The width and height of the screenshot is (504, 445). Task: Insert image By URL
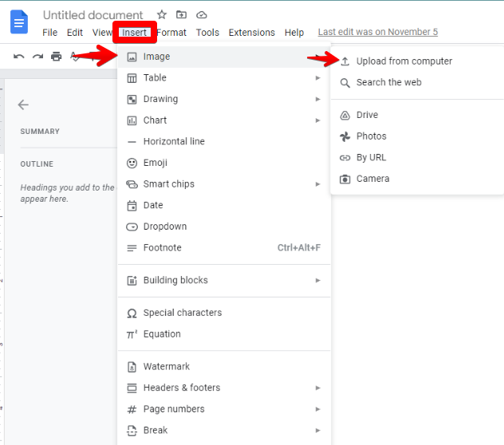coord(371,158)
